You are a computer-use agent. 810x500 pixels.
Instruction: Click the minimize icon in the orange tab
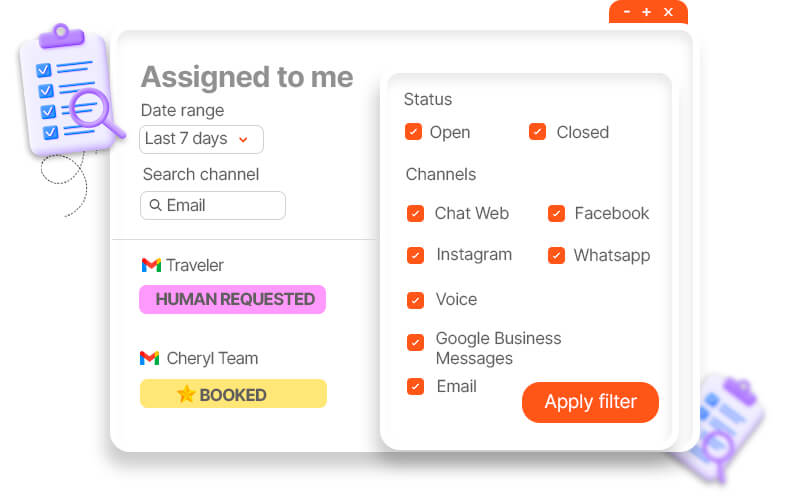tap(627, 12)
